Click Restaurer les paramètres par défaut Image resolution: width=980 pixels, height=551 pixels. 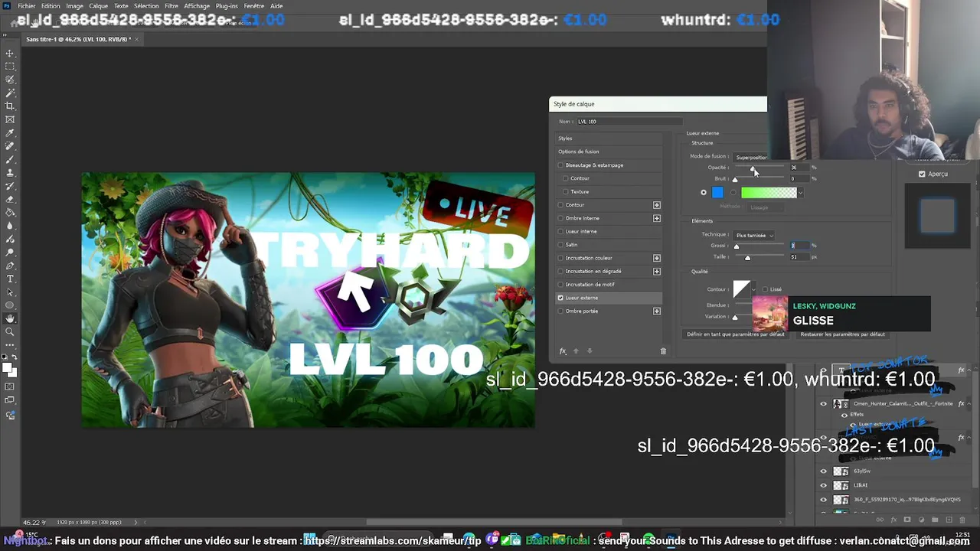click(x=842, y=334)
